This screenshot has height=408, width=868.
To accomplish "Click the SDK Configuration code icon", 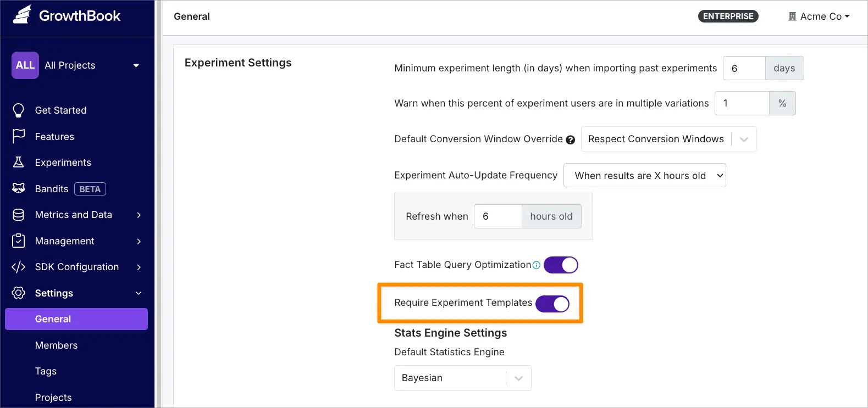I will 19,267.
